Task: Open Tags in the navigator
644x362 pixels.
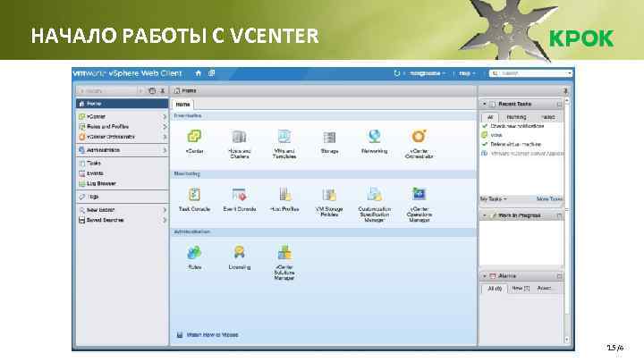Action: 122,197
